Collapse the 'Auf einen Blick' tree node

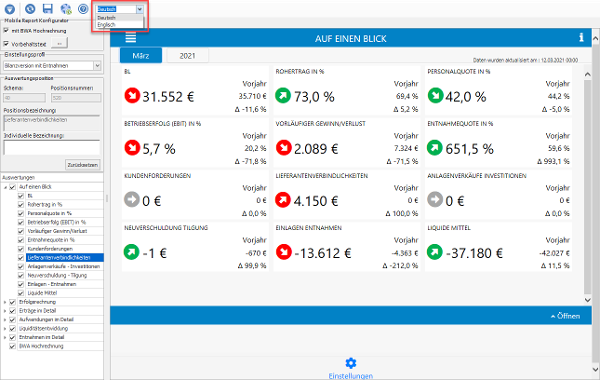click(5, 187)
